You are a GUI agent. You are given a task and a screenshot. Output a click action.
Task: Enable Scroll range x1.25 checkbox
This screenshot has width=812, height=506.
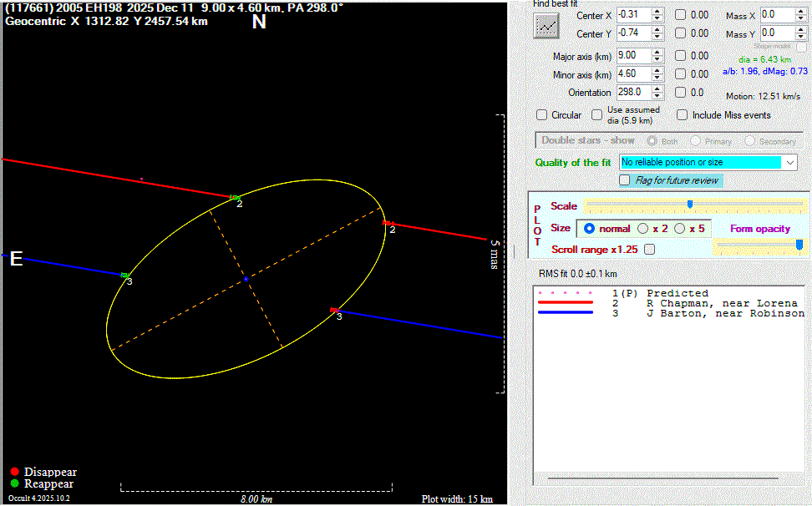[x=650, y=249]
